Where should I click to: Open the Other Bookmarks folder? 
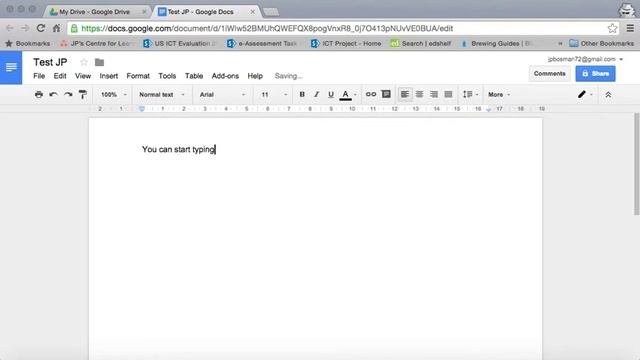[602, 43]
